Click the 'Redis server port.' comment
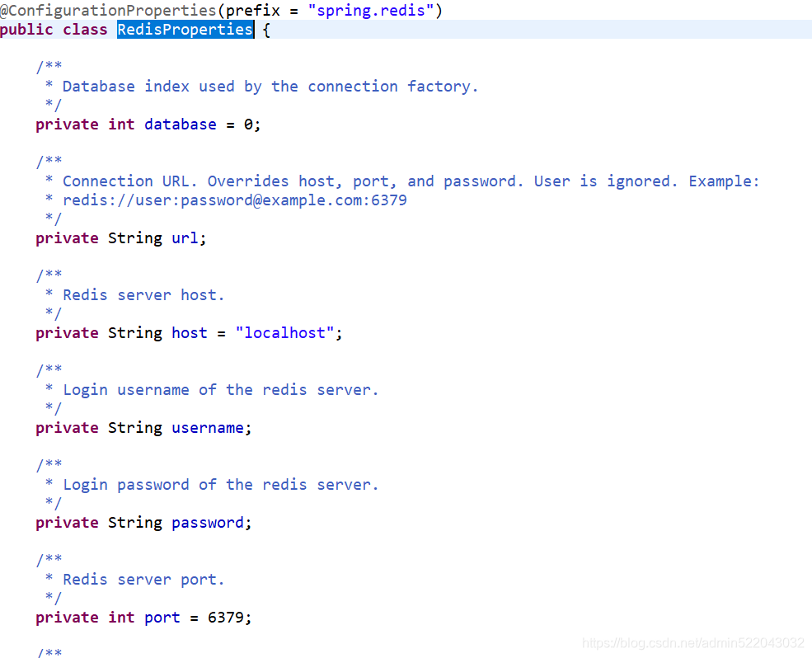Viewport: 812px width, 658px height. coord(143,579)
